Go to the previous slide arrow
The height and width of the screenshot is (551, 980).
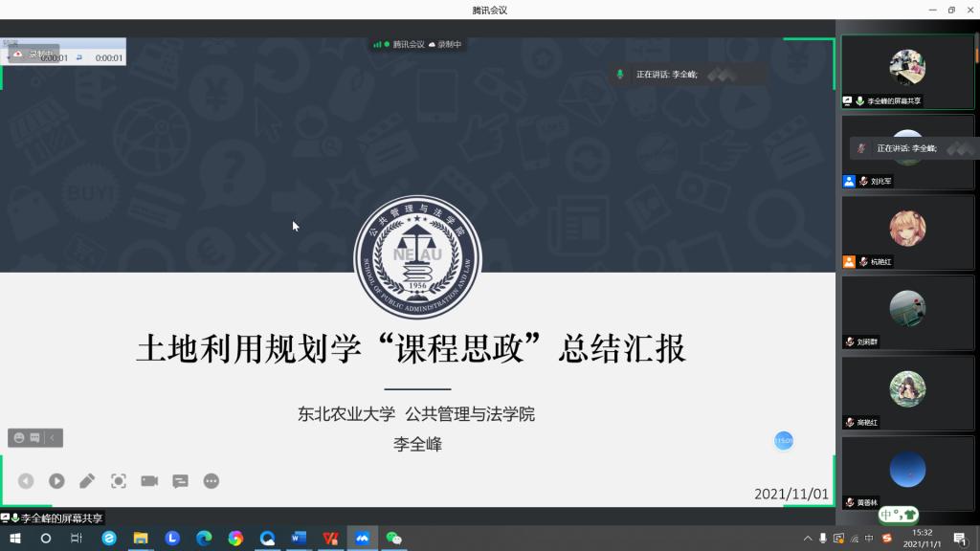[26, 481]
